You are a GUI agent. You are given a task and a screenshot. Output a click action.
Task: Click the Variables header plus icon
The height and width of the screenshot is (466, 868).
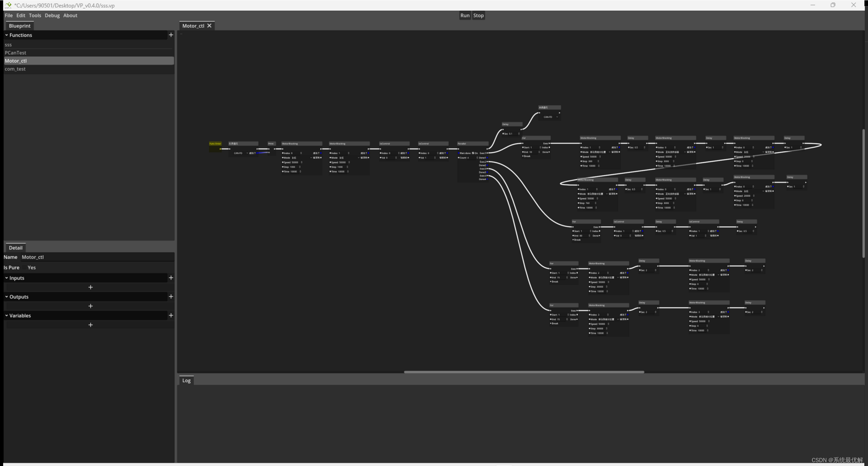click(x=171, y=315)
